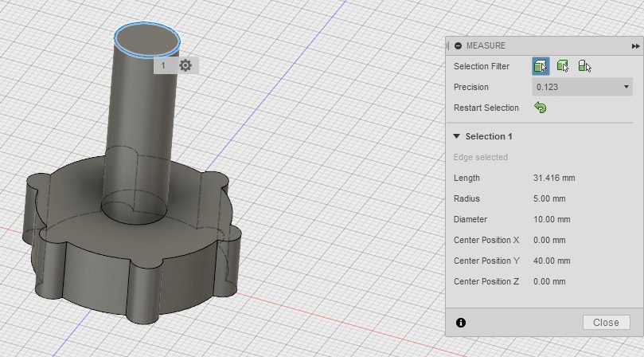
Task: Switch the selection filter to Component
Action: click(584, 66)
